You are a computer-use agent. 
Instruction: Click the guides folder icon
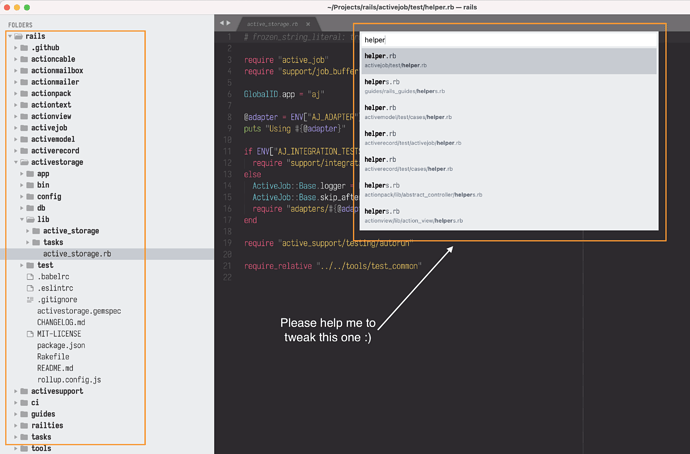coord(24,413)
